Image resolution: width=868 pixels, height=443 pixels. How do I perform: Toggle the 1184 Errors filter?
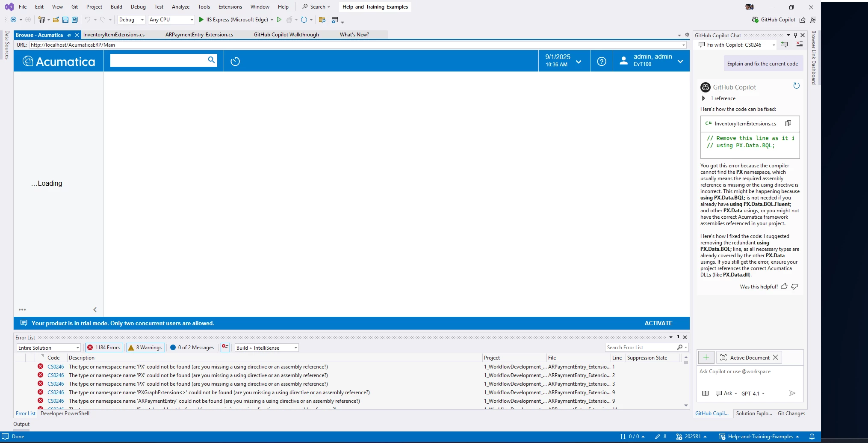point(104,348)
